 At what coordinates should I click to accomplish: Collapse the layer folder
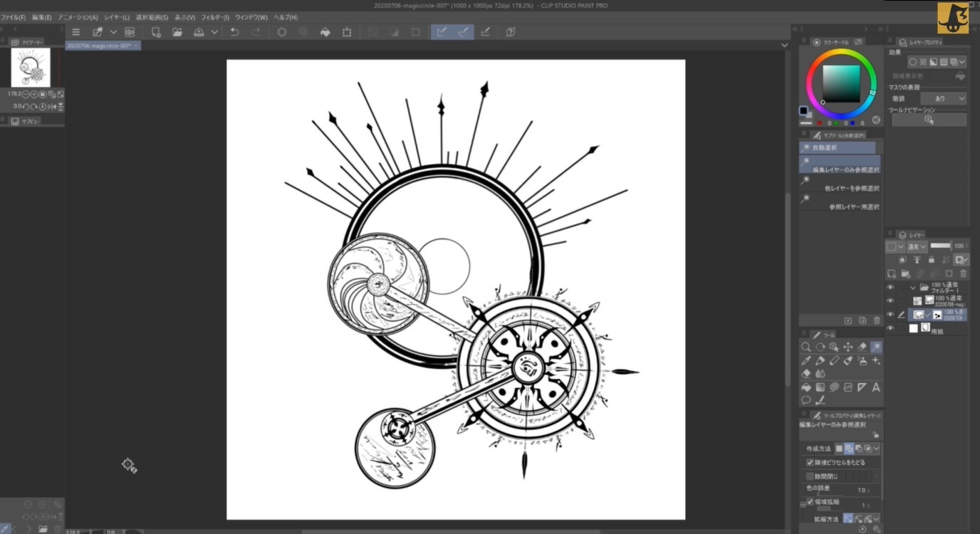pos(913,288)
